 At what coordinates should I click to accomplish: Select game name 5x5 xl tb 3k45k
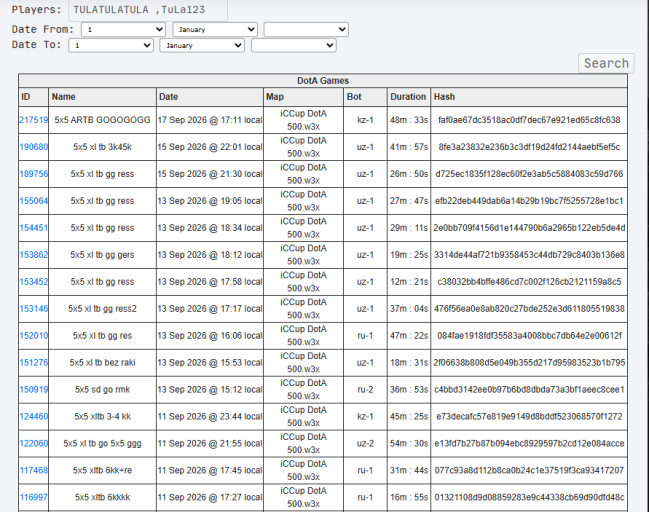click(102, 147)
